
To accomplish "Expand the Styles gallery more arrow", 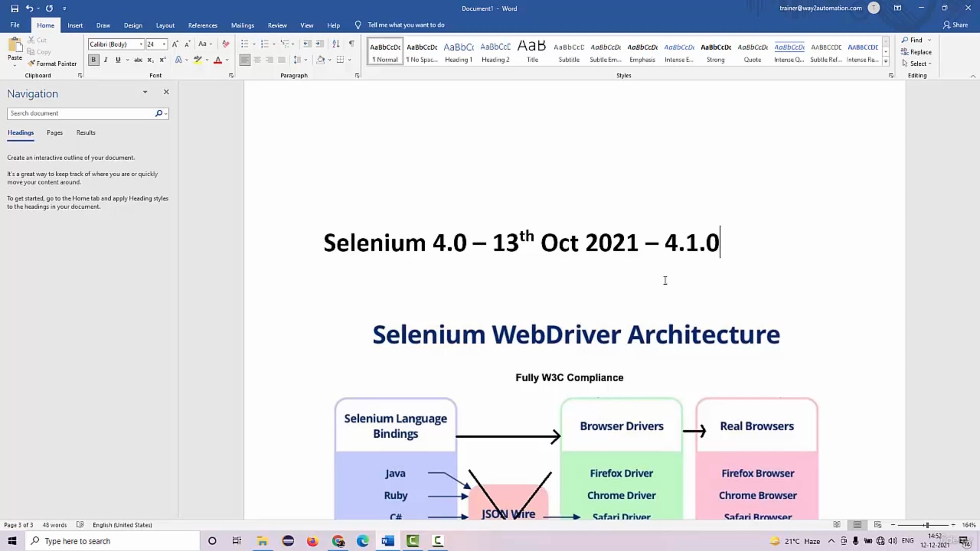I will click(886, 62).
